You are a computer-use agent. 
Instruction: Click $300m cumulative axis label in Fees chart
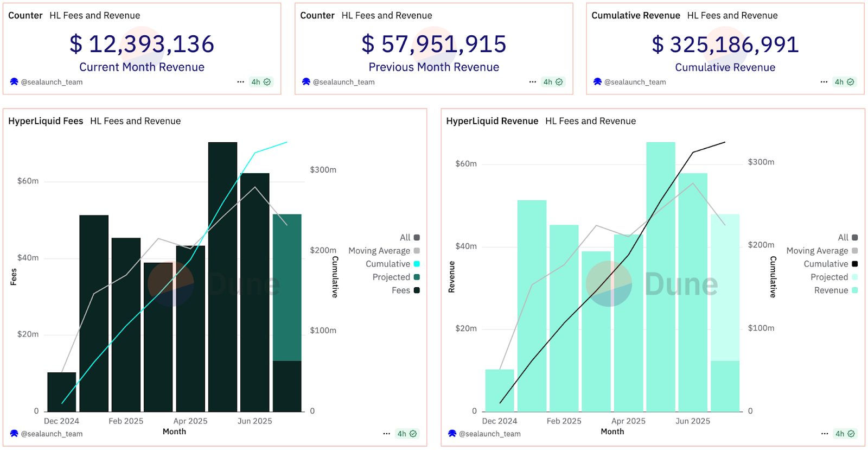(323, 170)
